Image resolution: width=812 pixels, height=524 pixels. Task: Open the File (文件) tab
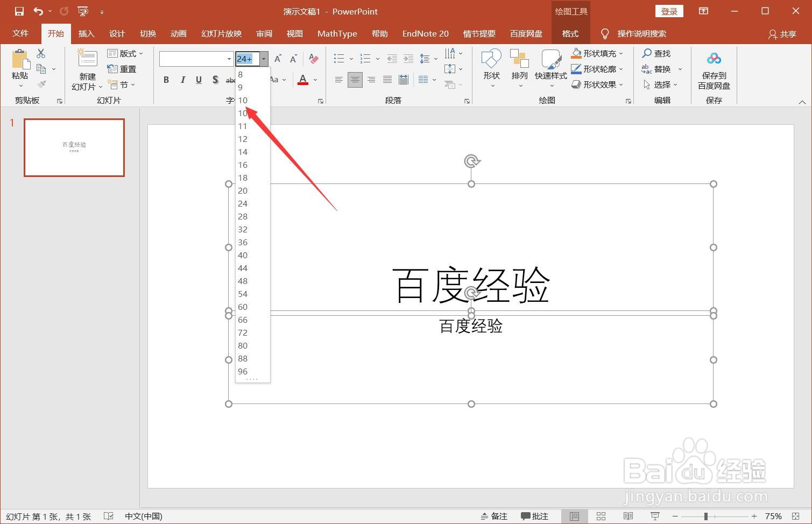[x=20, y=33]
